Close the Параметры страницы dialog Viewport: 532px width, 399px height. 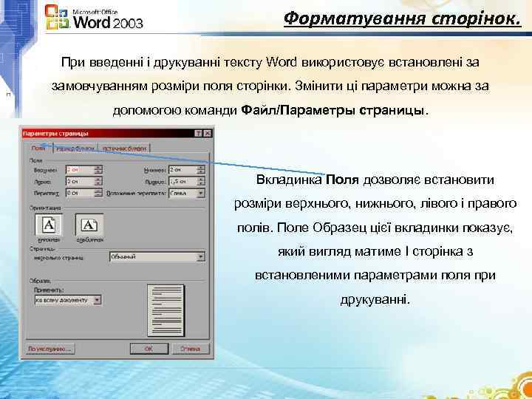[x=208, y=133]
